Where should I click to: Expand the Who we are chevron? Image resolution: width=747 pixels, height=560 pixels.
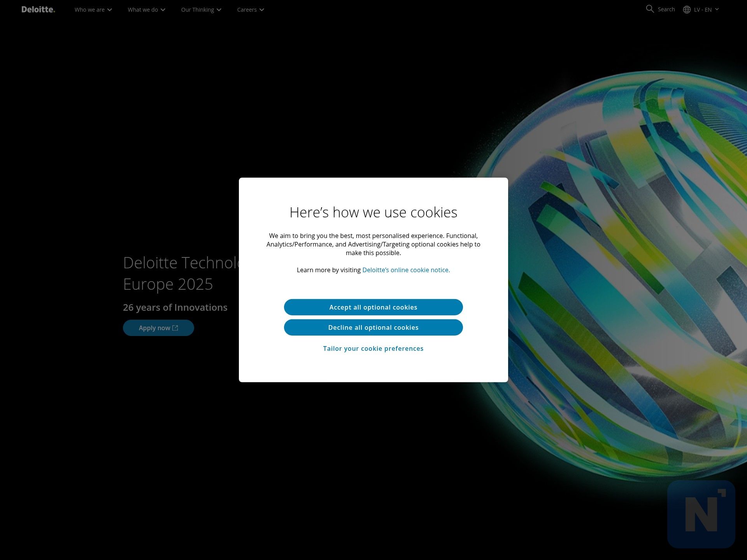[x=110, y=10]
